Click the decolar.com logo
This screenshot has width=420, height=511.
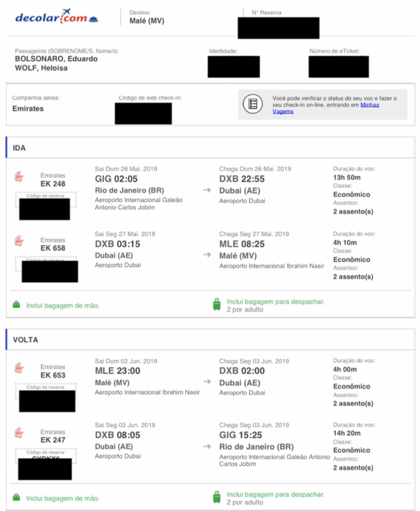[57, 16]
